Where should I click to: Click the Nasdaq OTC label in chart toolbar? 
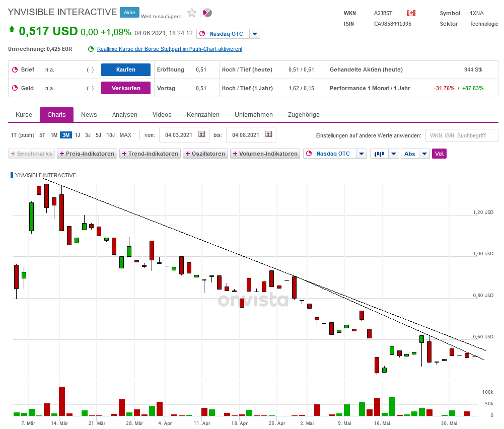coord(333,154)
